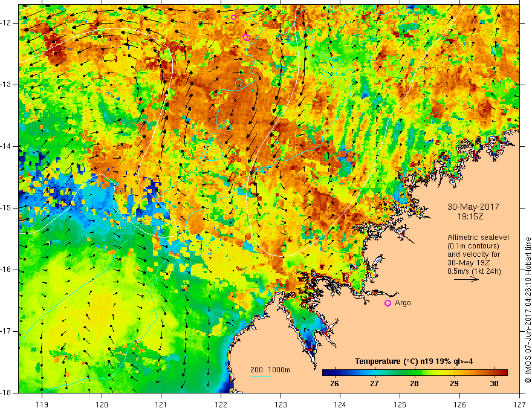Click longitude label '125' on the bottom axis
The image size is (532, 411).
tap(400, 404)
